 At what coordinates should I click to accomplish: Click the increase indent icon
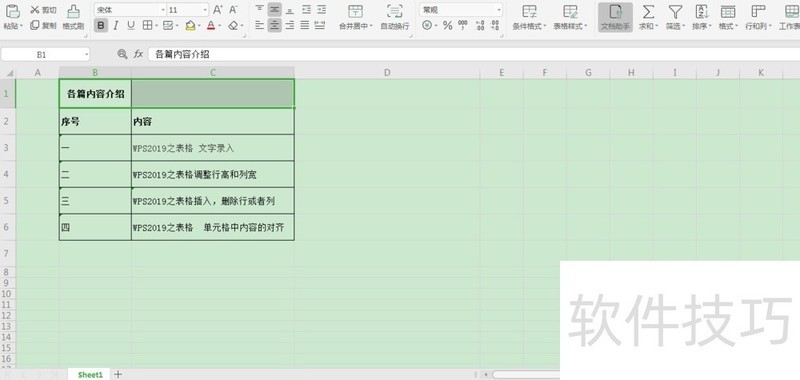(x=321, y=10)
